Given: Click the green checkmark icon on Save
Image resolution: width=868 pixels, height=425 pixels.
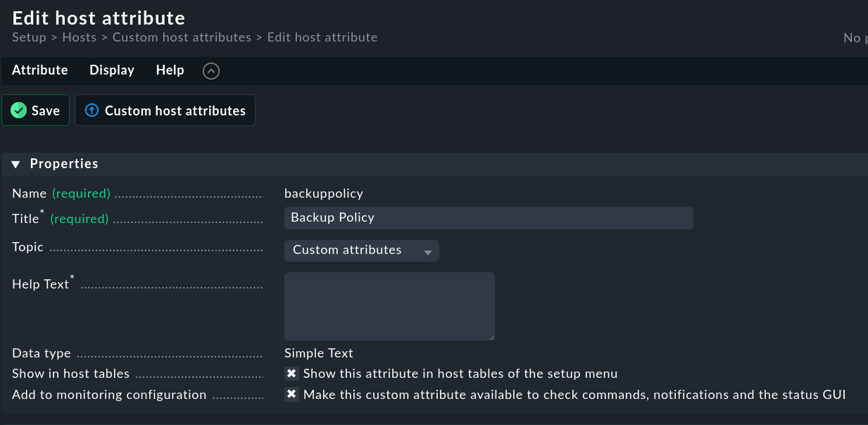Looking at the screenshot, I should point(19,110).
